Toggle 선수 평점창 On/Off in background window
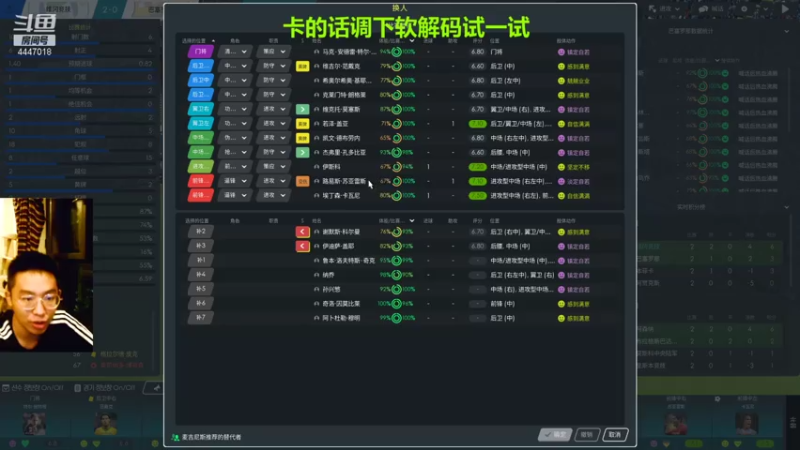 point(33,388)
